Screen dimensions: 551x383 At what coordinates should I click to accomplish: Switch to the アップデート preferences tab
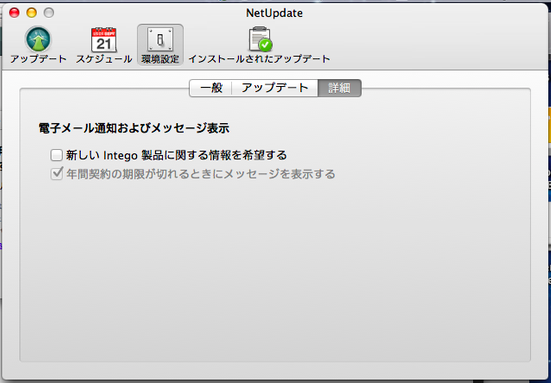click(275, 88)
